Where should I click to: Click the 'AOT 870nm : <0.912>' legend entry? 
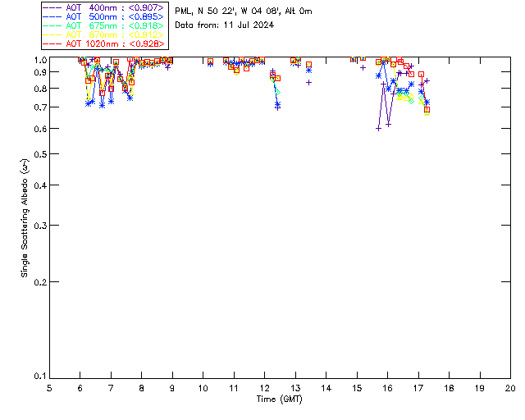pos(104,34)
